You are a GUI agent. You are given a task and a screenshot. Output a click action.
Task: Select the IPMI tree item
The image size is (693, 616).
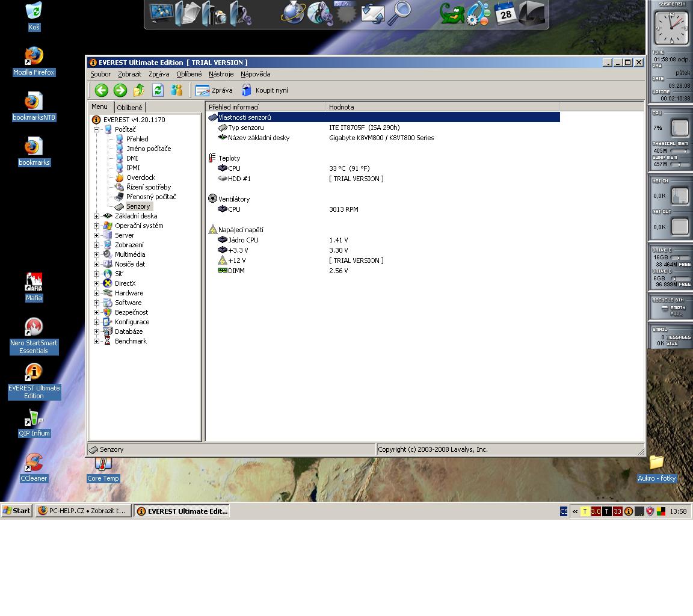[133, 168]
